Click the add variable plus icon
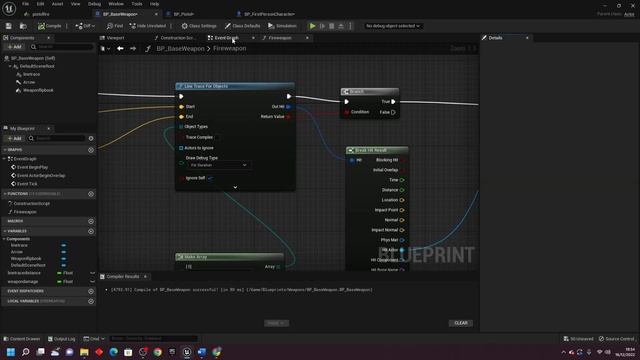 [x=91, y=231]
